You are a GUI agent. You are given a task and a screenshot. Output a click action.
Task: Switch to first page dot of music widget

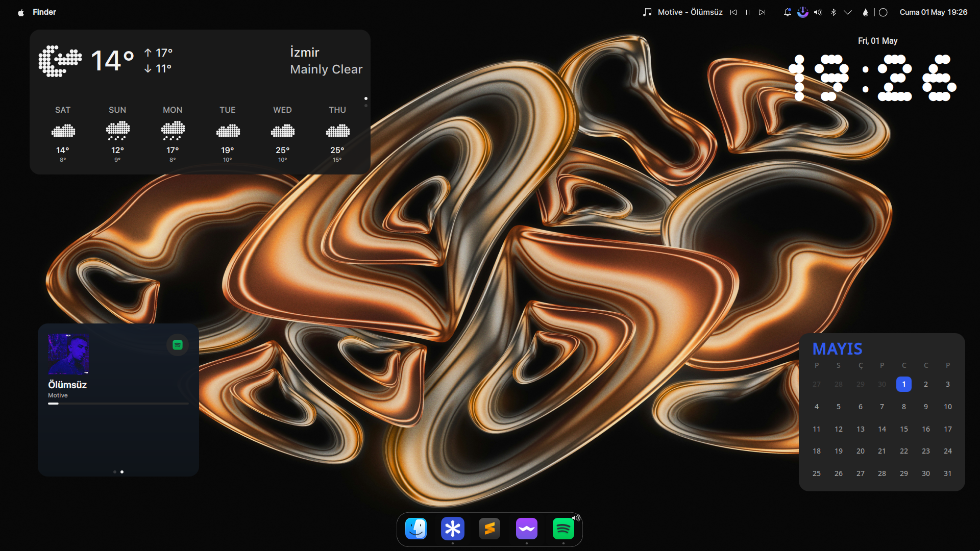115,472
